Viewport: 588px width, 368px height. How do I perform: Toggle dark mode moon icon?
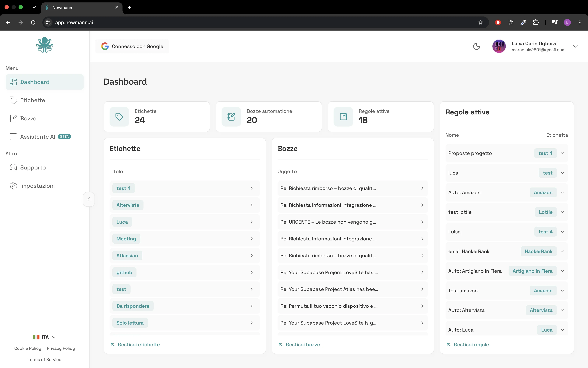(x=477, y=46)
